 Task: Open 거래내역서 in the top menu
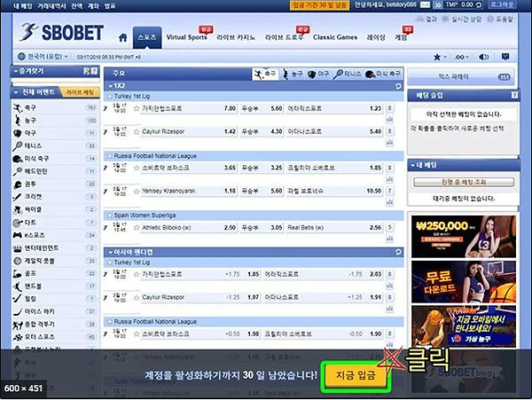(x=51, y=6)
